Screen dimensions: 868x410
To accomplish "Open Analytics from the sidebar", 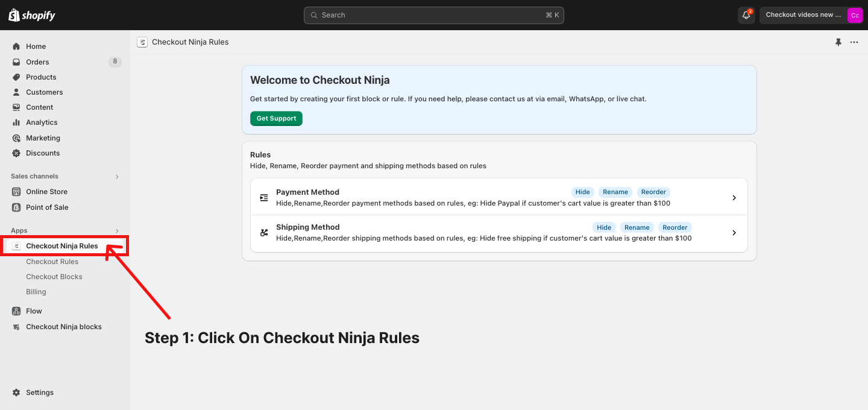I will click(x=42, y=122).
